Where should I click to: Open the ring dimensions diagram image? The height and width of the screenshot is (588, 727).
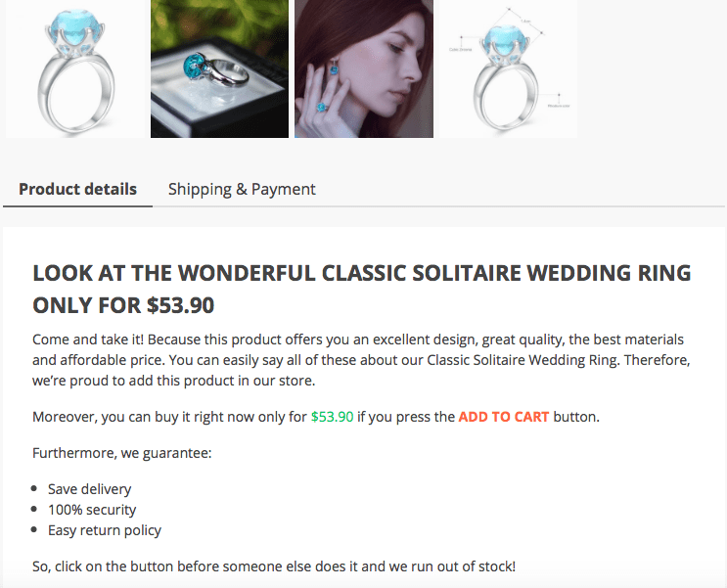[x=509, y=68]
